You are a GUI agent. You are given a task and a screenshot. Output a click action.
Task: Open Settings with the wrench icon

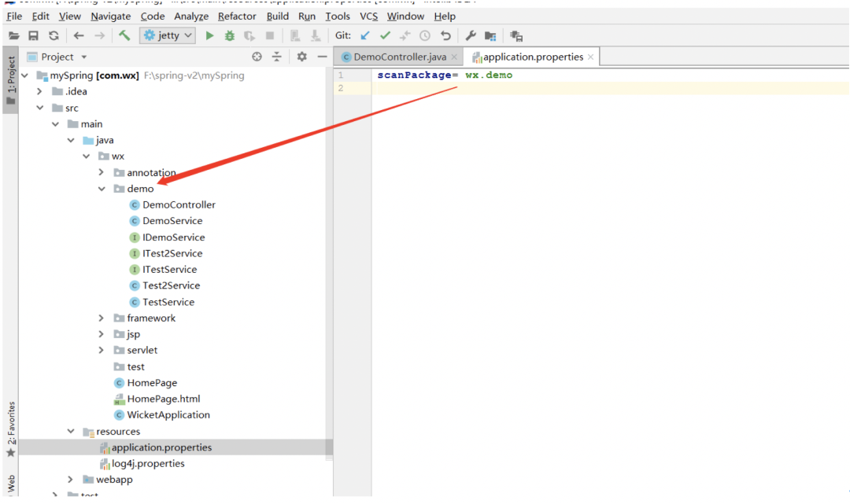(x=471, y=35)
